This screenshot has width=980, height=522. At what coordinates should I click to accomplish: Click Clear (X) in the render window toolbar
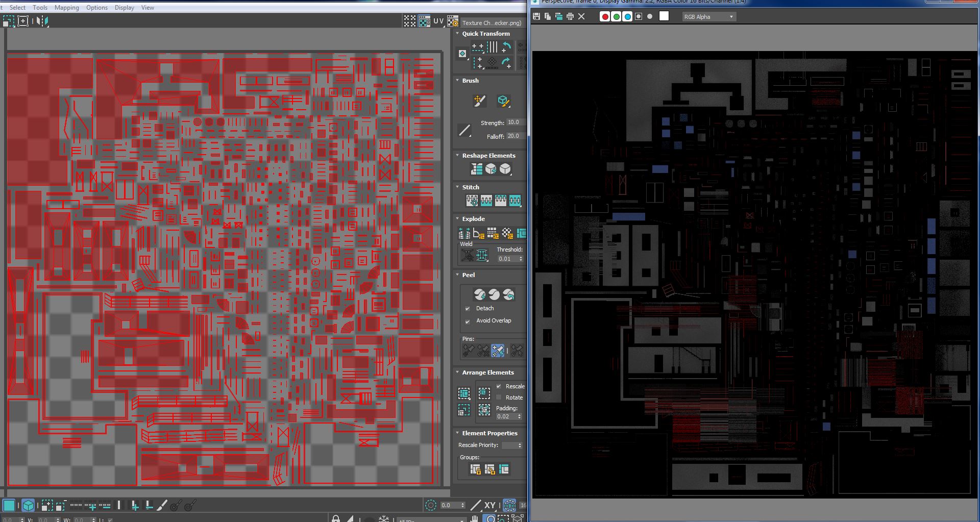click(x=581, y=16)
